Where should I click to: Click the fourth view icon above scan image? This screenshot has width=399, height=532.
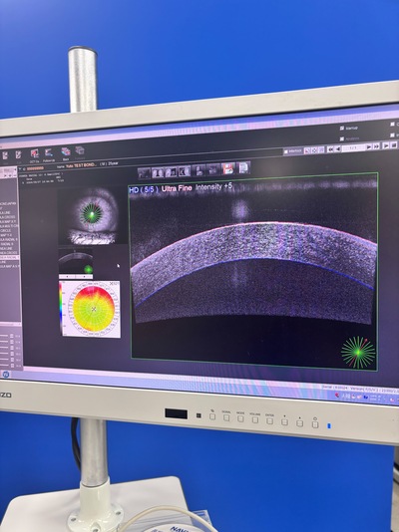tap(185, 171)
